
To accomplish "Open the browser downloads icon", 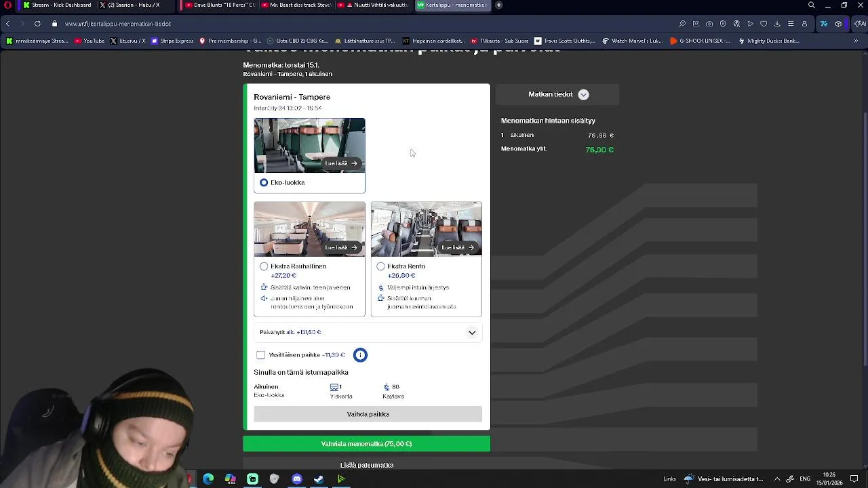I will point(777,24).
